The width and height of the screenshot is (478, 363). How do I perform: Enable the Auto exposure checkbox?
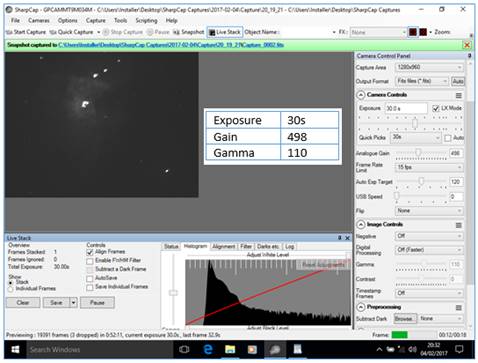coord(448,138)
